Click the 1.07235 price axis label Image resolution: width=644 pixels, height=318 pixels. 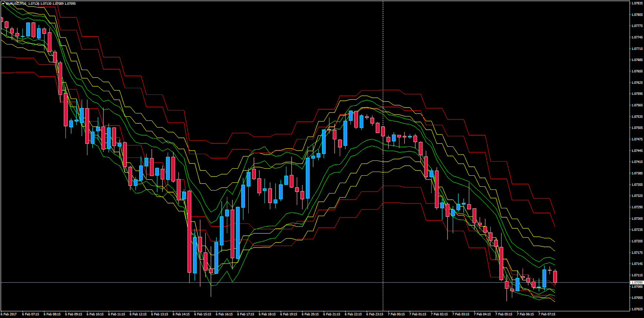point(637,230)
